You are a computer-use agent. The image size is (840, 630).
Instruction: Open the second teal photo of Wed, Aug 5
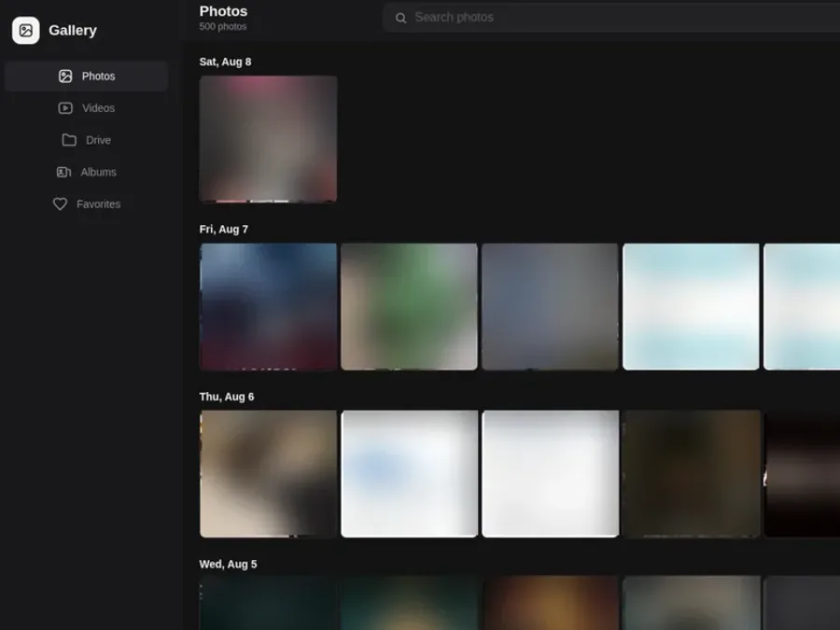[410, 603]
